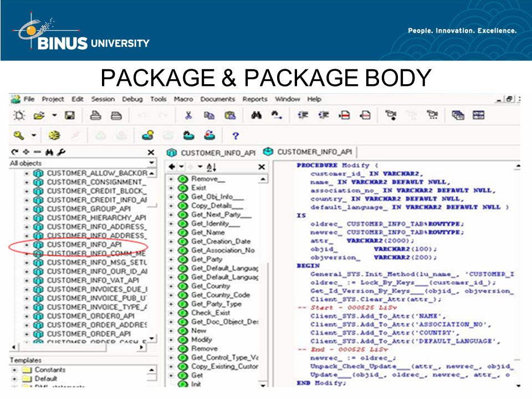The width and height of the screenshot is (532, 399).
Task: Open the Debug menu
Action: pyautogui.click(x=132, y=99)
